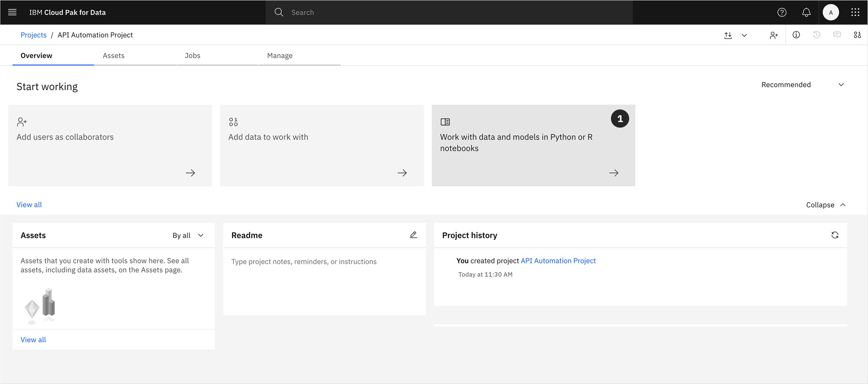Click the Projects breadcrumb link
Viewport: 868px width, 384px height.
coord(33,35)
